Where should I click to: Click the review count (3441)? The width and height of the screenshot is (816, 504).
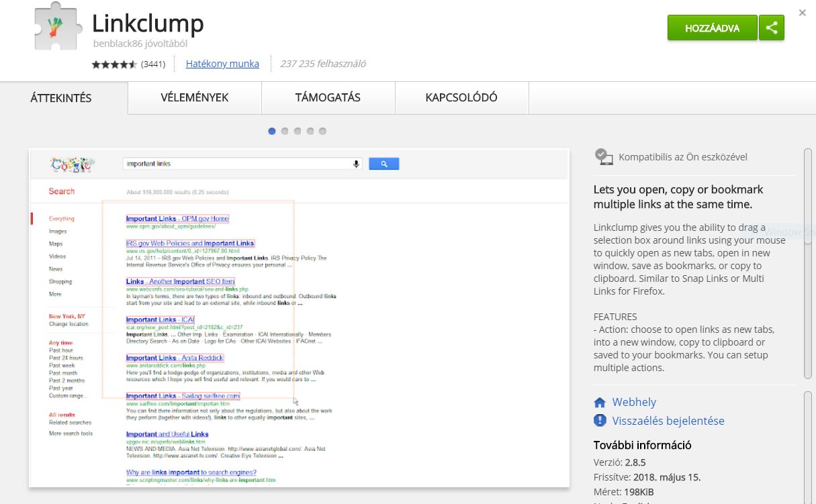tap(153, 64)
